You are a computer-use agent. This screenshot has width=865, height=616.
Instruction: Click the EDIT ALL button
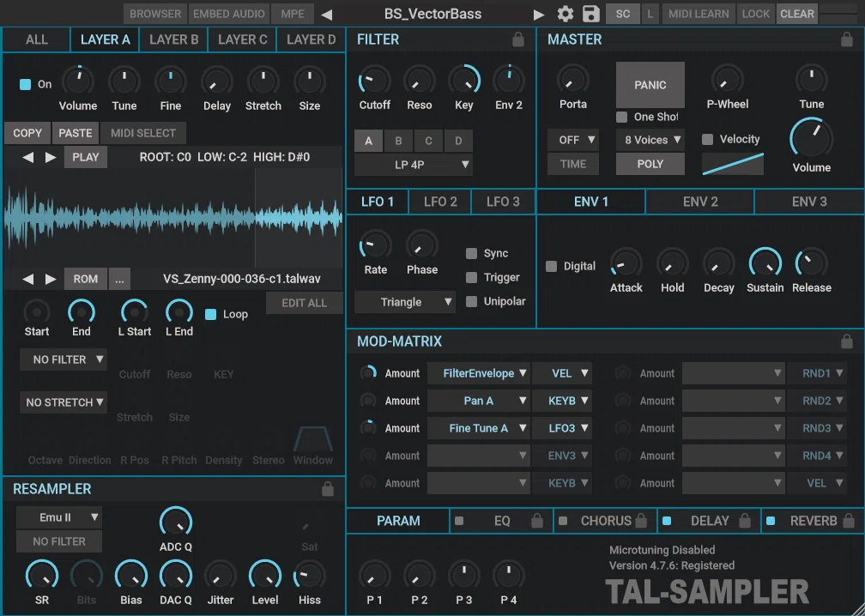[x=305, y=304]
